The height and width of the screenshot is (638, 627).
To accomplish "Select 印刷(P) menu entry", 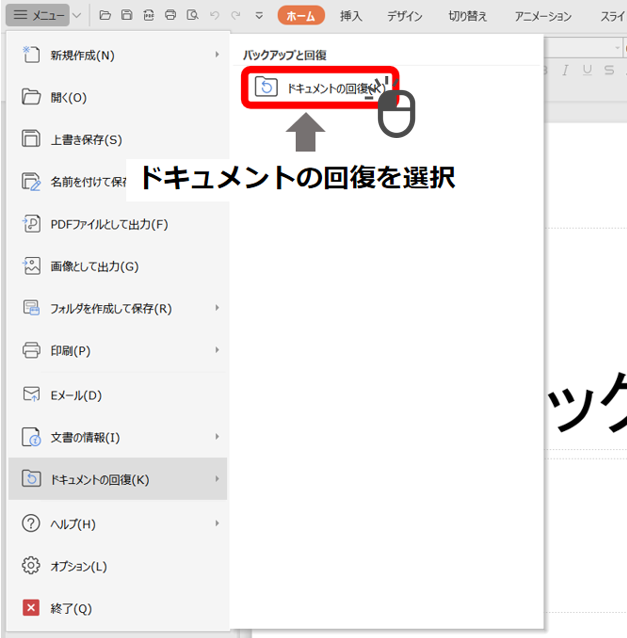I will [118, 351].
